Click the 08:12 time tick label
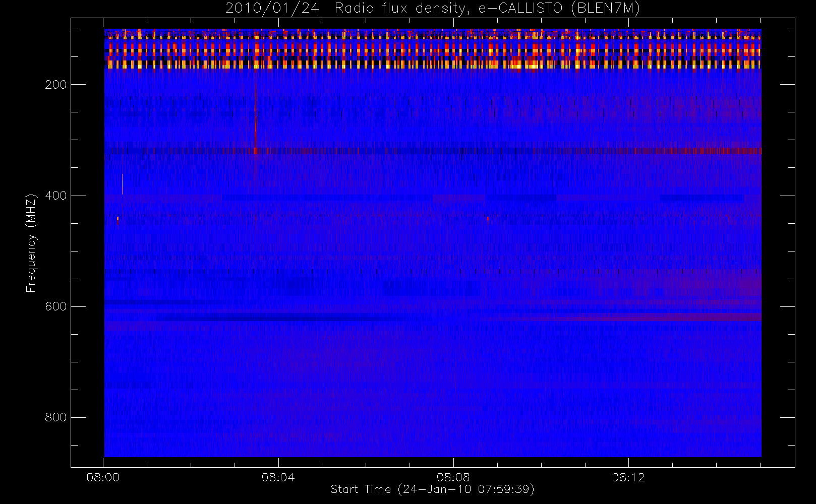This screenshot has height=504, width=816. pos(628,477)
